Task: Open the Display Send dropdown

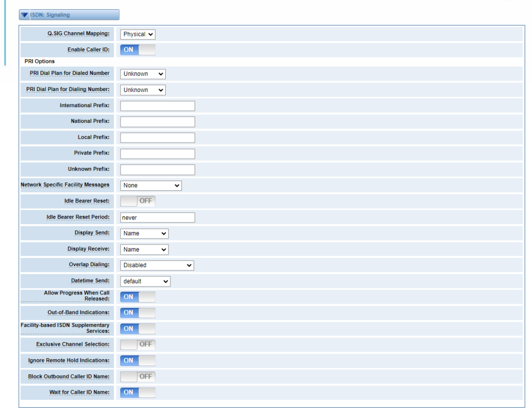Action: (x=144, y=233)
